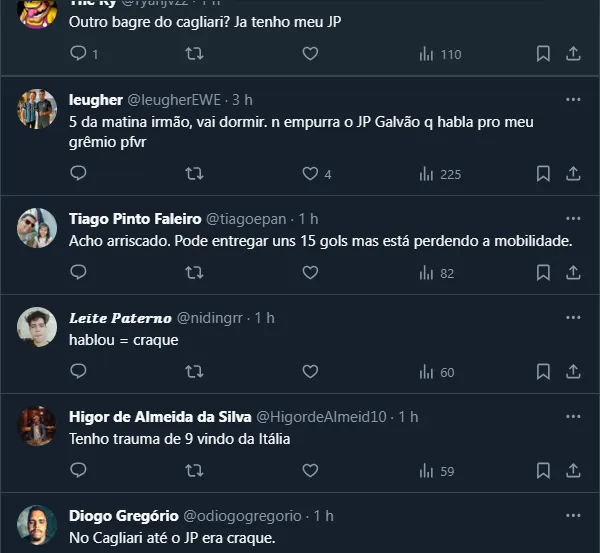This screenshot has width=600, height=553.
Task: Retweet Tiago Pinto Faleiro's tweet
Action: point(194,271)
